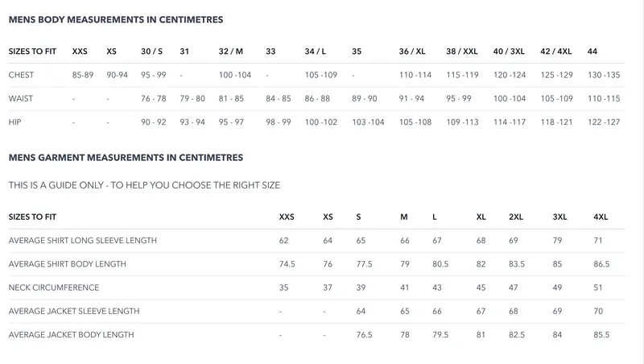Select the WAIST row label
The height and width of the screenshot is (364, 644).
pos(21,98)
